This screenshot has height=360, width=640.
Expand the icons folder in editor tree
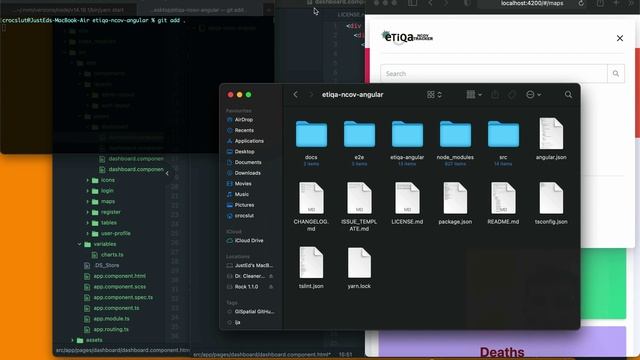click(87, 180)
